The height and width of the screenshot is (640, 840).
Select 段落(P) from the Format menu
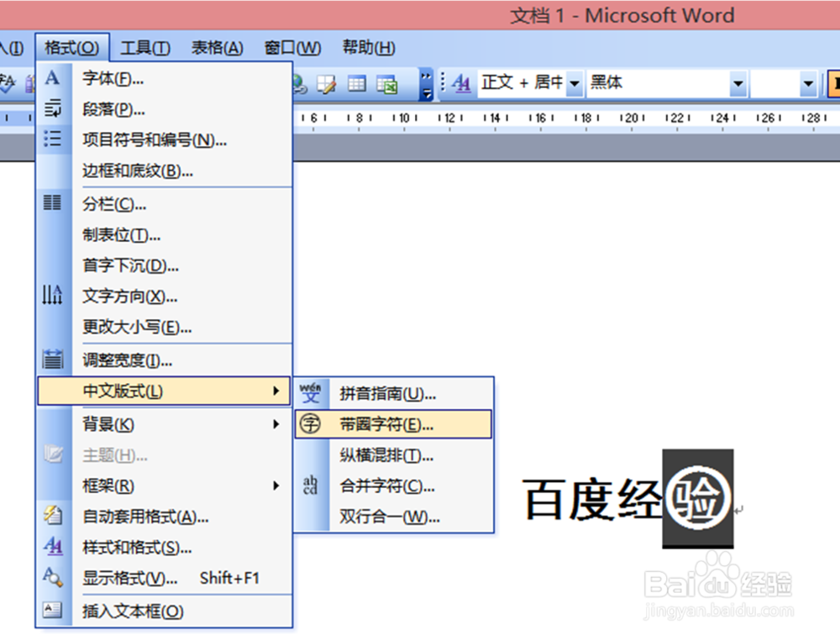pyautogui.click(x=109, y=109)
